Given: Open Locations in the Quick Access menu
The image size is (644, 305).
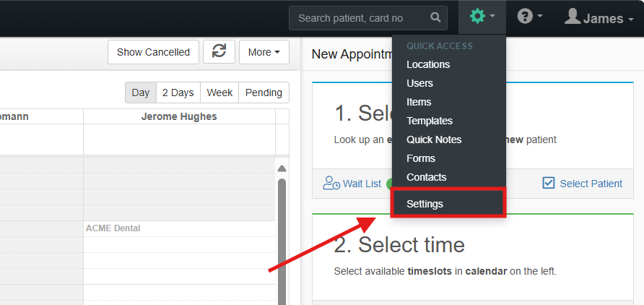Looking at the screenshot, I should (x=428, y=64).
